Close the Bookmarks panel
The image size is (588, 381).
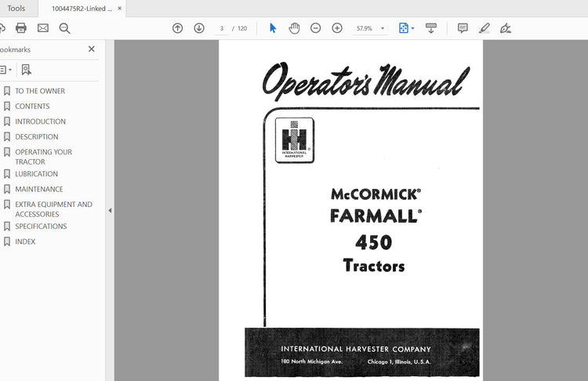[x=91, y=49]
